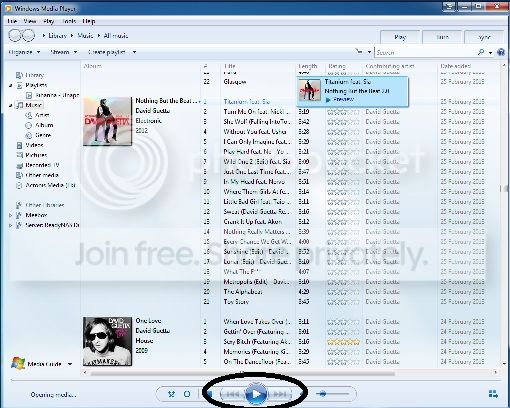The width and height of the screenshot is (510, 408).
Task: Click the Nothing But the Beat album cover
Action: [107, 121]
